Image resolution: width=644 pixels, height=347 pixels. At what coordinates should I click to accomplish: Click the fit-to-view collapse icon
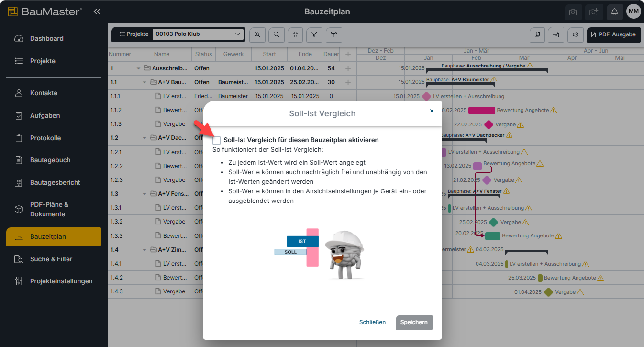click(295, 34)
